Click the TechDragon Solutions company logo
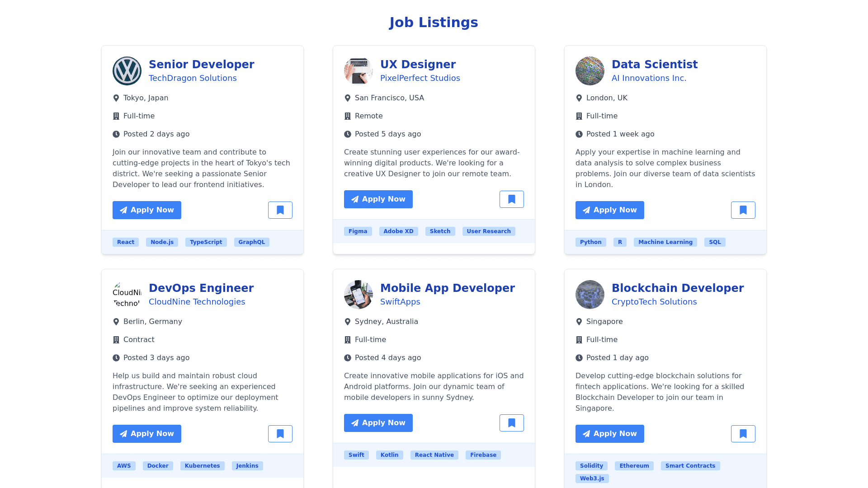 (127, 71)
